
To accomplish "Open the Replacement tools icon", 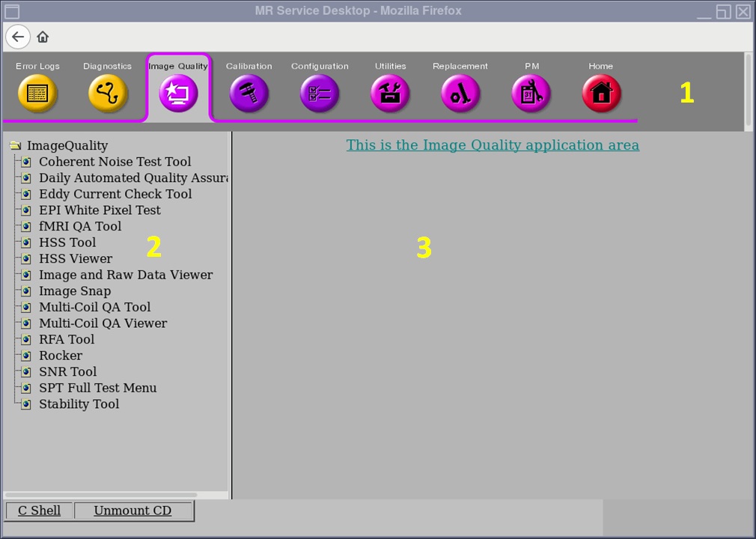I will point(460,94).
